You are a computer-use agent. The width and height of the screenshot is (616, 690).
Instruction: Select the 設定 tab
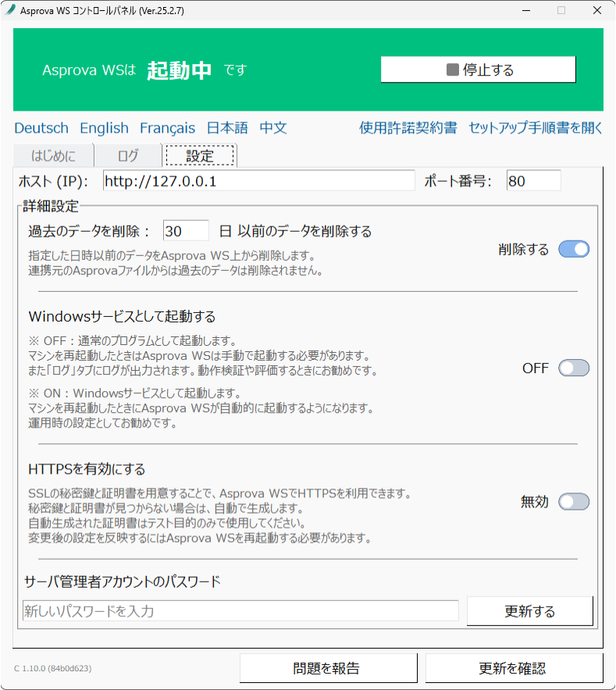coord(200,155)
